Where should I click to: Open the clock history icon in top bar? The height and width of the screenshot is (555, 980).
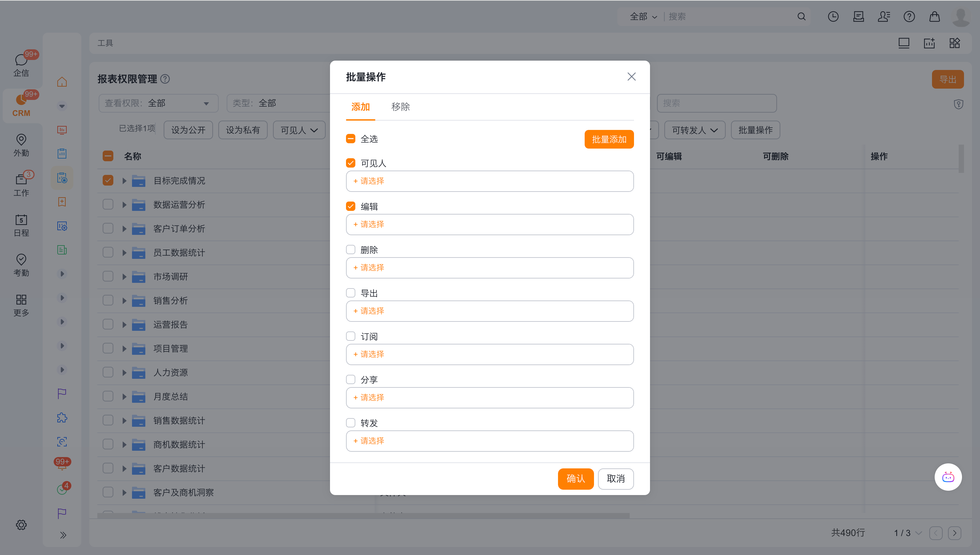click(x=833, y=16)
